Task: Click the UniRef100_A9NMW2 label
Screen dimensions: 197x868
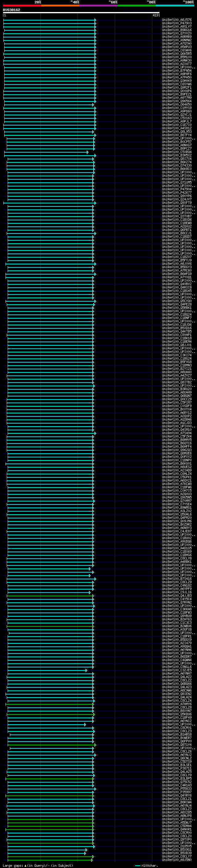Action: pyautogui.click(x=177, y=40)
